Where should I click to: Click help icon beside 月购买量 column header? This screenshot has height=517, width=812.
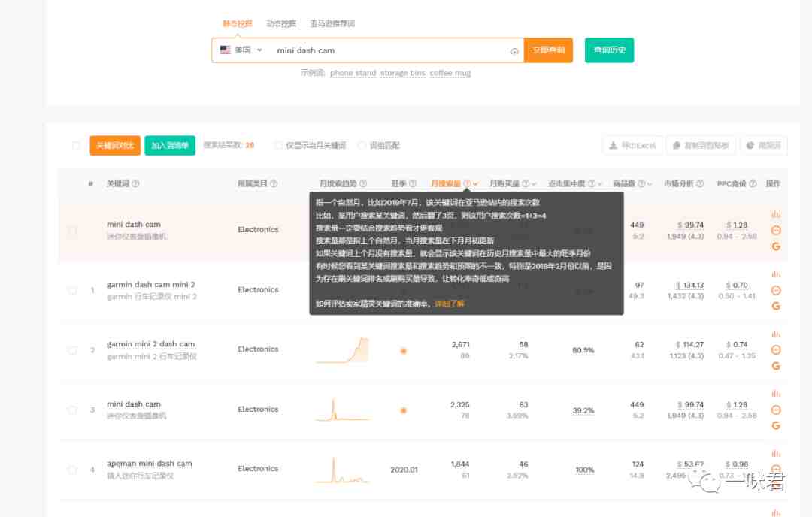[526, 183]
